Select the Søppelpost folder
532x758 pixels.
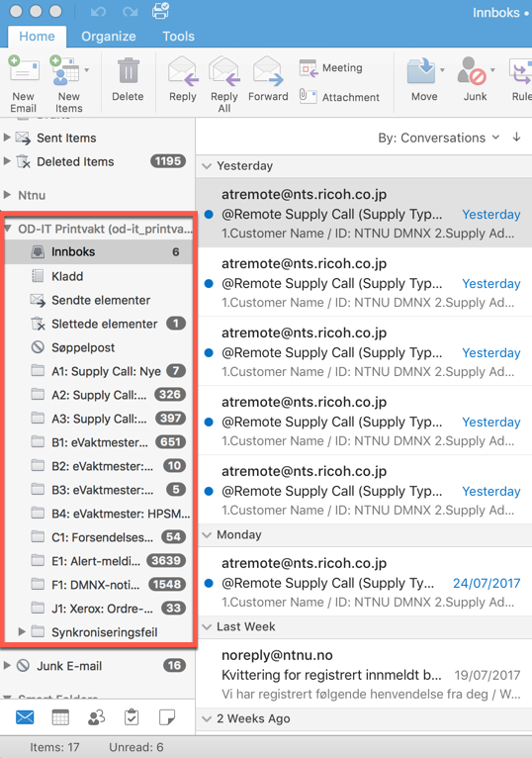point(99,347)
